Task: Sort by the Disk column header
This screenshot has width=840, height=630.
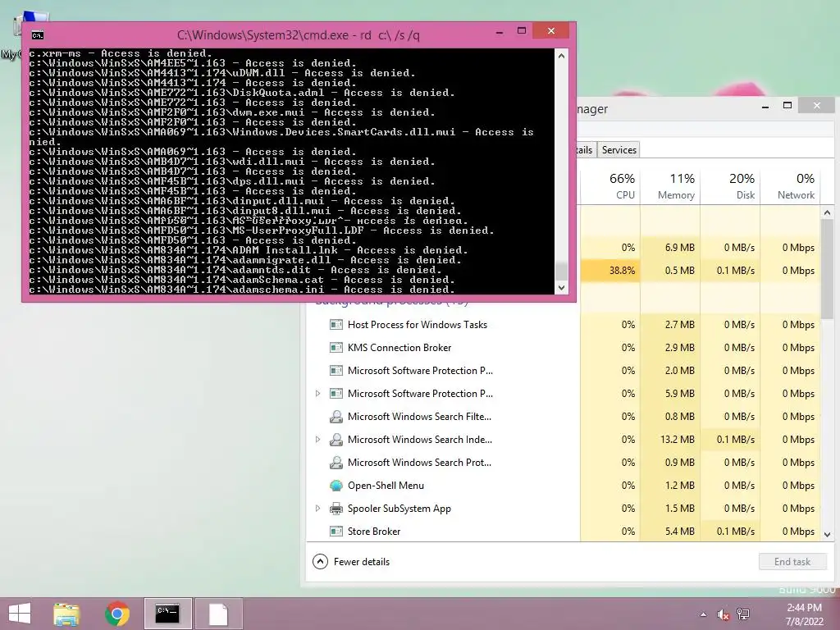Action: (x=730, y=186)
